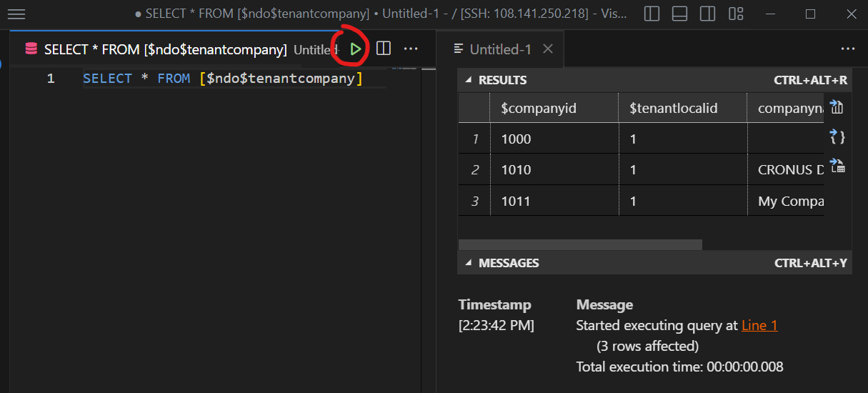
Task: Save results as JSON icon
Action: [837, 137]
